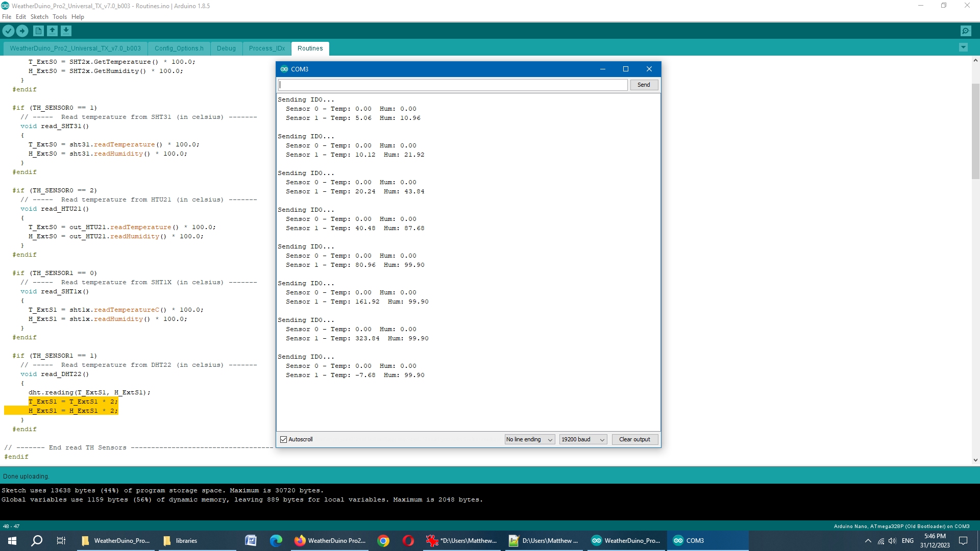This screenshot has width=980, height=551.
Task: Click the New sketch icon
Action: point(38,31)
